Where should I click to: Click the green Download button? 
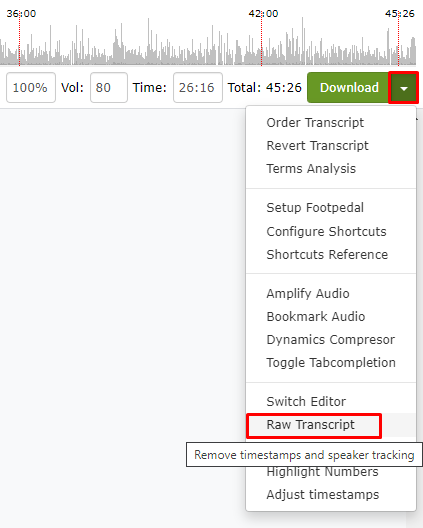point(349,88)
